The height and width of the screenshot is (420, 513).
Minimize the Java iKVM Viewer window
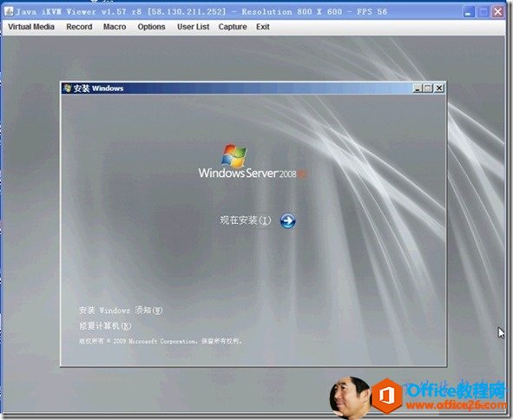pos(469,12)
